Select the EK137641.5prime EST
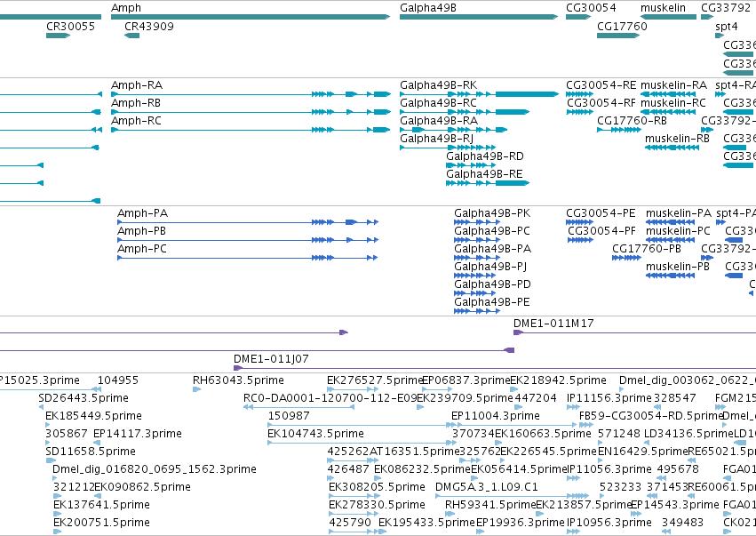756x536 pixels. [x=58, y=514]
